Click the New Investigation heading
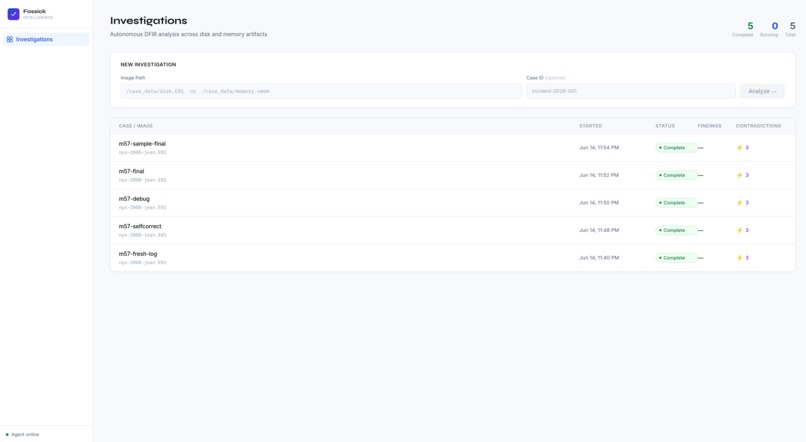The height and width of the screenshot is (442, 806). pos(148,65)
